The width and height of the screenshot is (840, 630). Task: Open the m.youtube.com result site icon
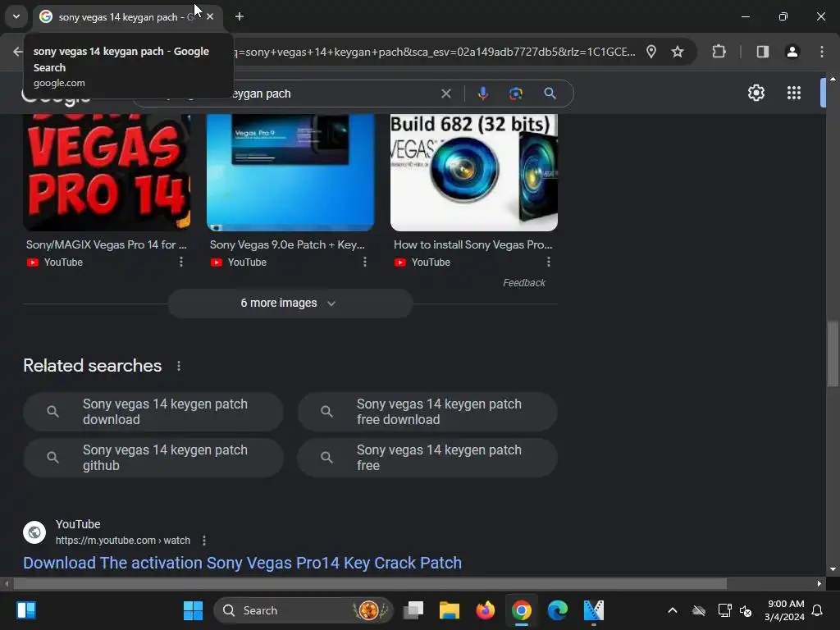34,532
